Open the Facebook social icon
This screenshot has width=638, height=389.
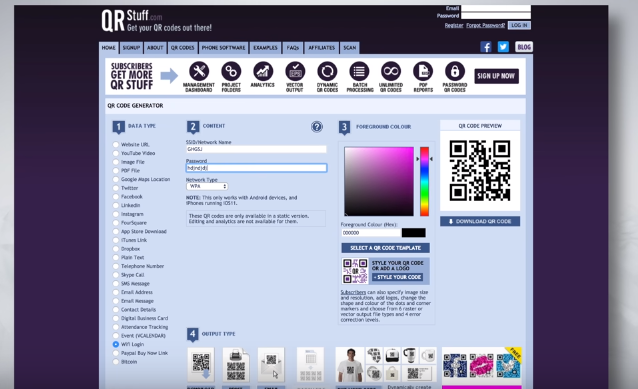click(x=486, y=47)
